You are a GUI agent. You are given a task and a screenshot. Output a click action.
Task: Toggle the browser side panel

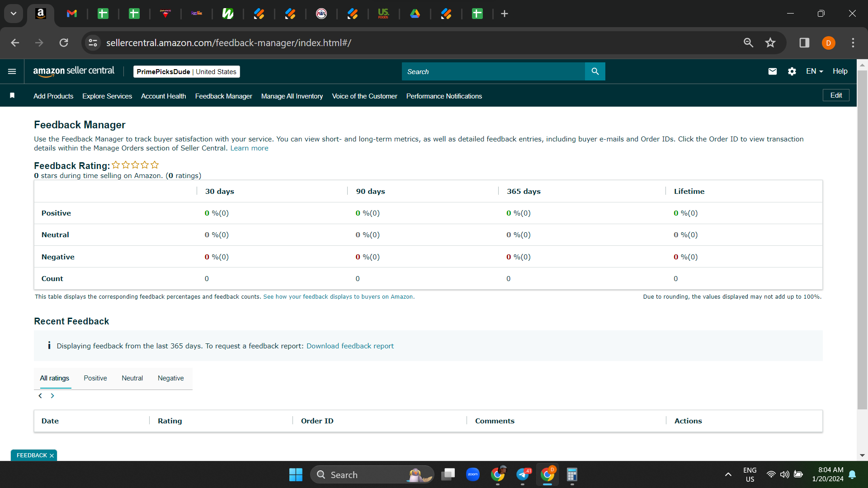coord(804,42)
